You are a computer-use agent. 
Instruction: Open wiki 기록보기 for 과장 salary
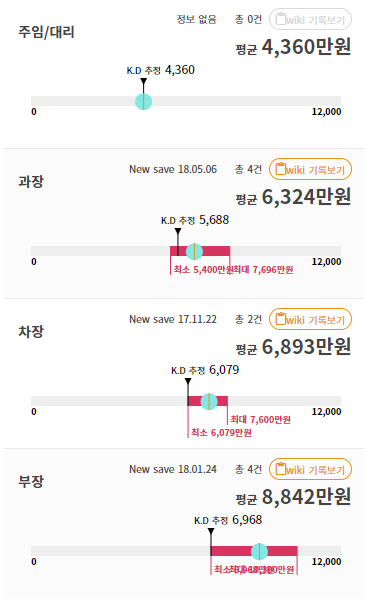[x=310, y=169]
